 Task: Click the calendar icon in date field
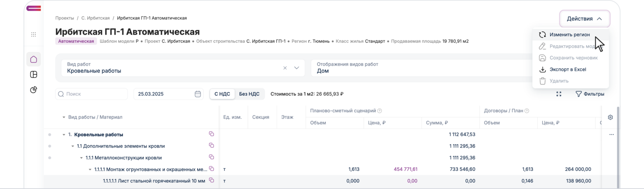(x=198, y=94)
